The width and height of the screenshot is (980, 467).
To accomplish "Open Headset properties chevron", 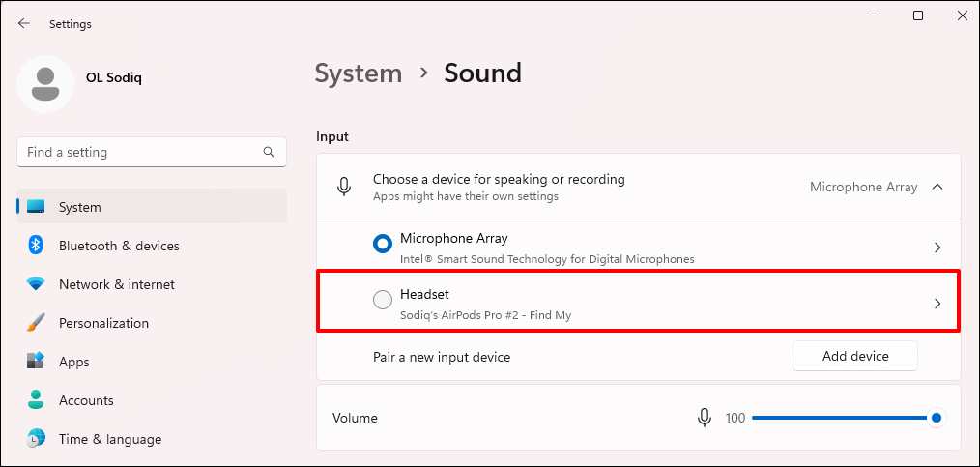I will pos(937,304).
